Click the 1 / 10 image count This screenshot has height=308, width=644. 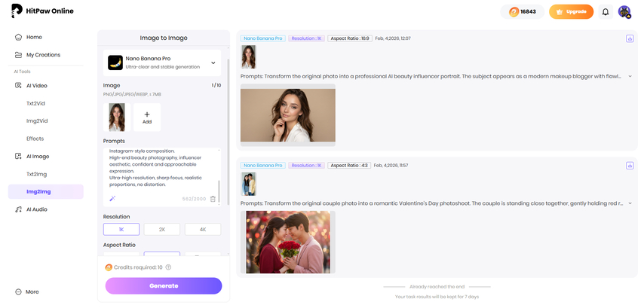tap(216, 86)
